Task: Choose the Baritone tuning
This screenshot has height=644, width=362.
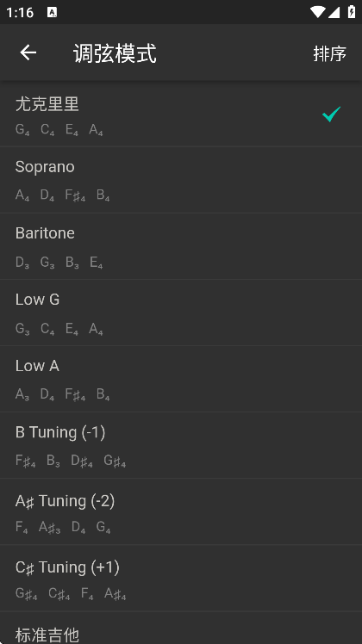Action: 181,246
